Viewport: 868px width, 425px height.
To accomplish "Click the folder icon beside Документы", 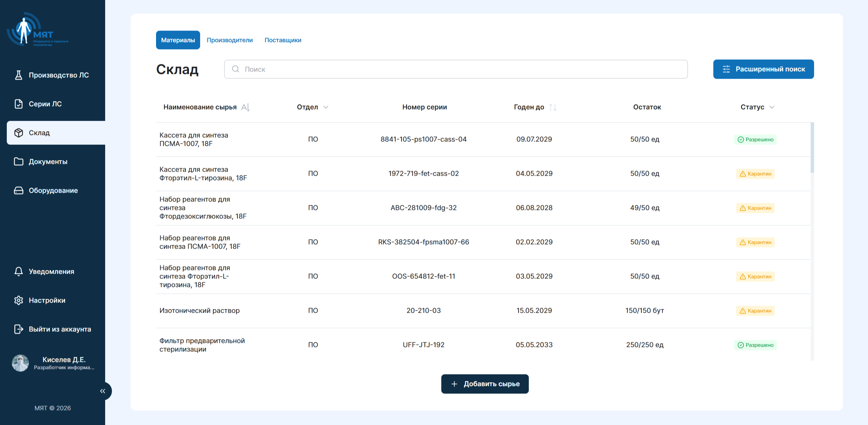I will pos(19,161).
